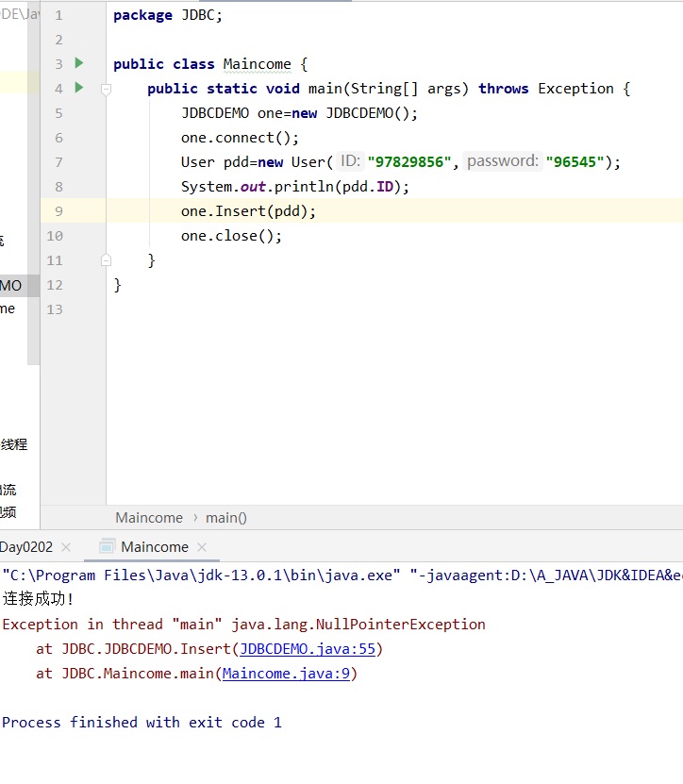Click the ID parameter hint
The height and width of the screenshot is (784, 683).
click(x=350, y=161)
